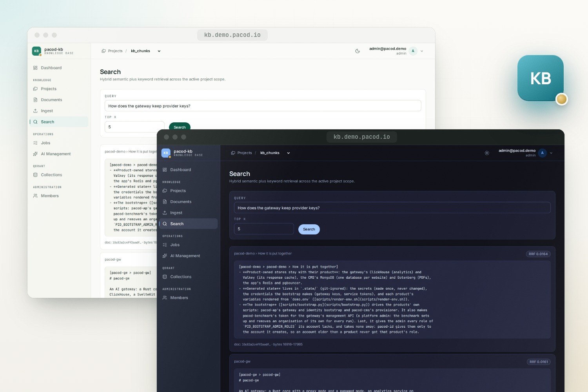Click the Search button in light window
Image resolution: width=588 pixels, height=392 pixels.
point(180,126)
